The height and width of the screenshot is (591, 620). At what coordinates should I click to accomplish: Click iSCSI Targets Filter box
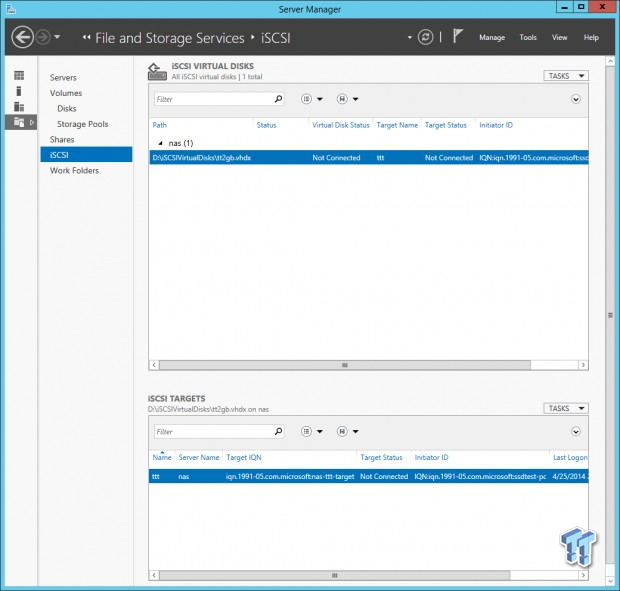(x=214, y=431)
